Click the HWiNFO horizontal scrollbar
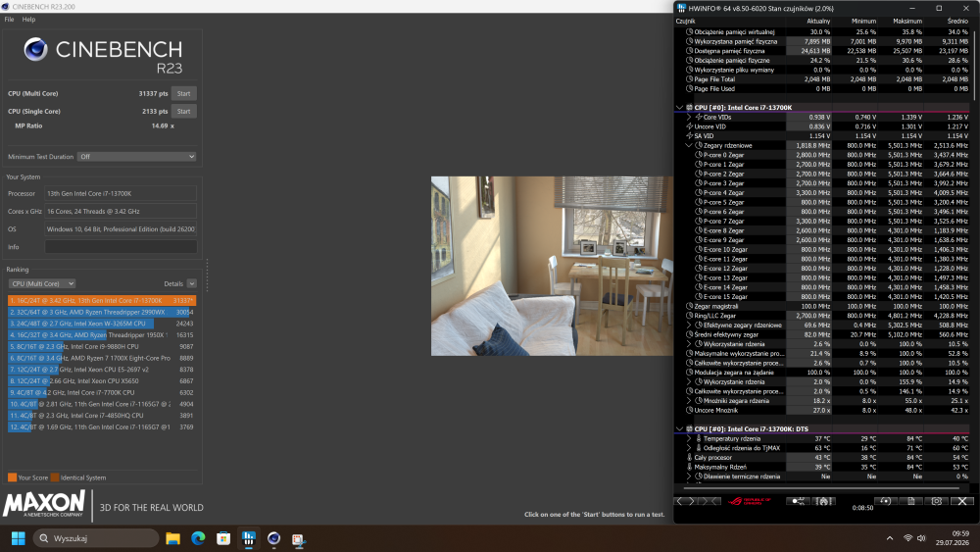Viewport: 980px width, 552px height. pyautogui.click(x=821, y=487)
